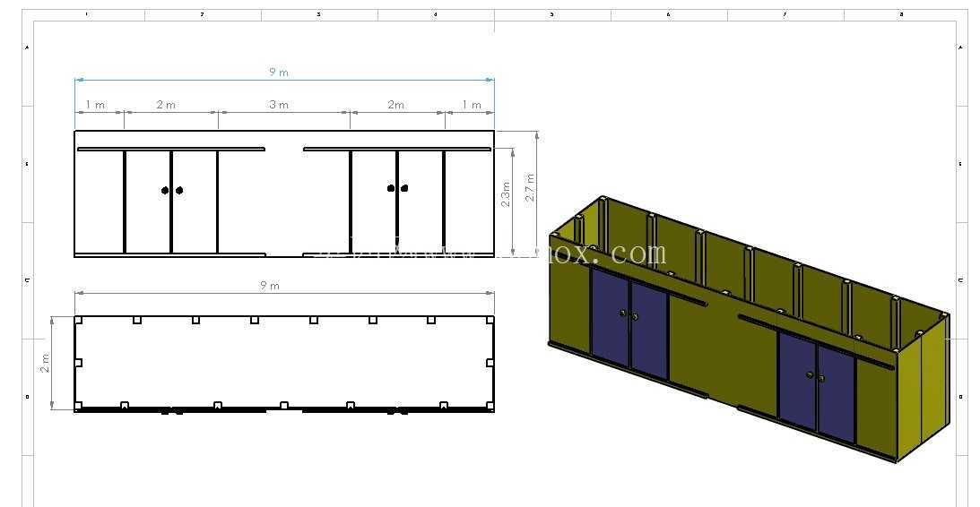
Task: Select right door handles in front elevation
Action: (x=397, y=188)
